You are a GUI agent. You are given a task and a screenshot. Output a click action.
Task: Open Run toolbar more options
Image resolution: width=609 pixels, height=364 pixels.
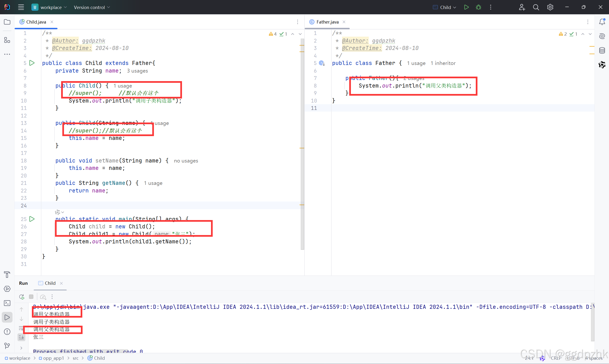52,297
